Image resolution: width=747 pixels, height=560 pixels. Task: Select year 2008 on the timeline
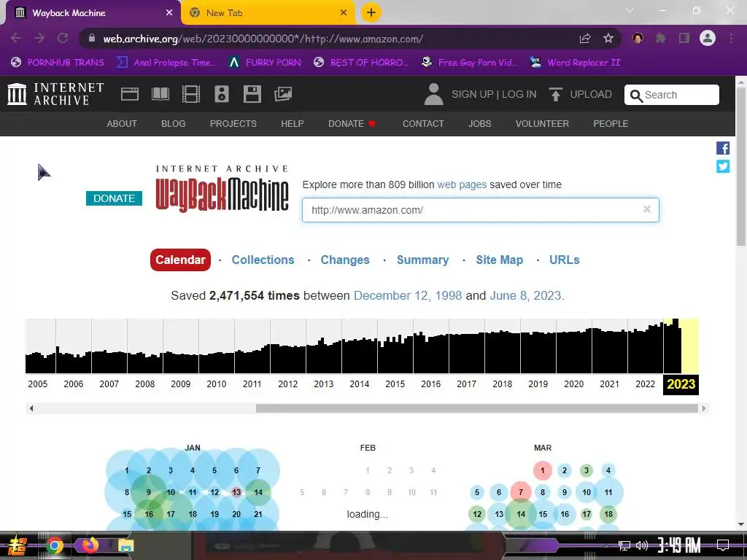pos(145,384)
